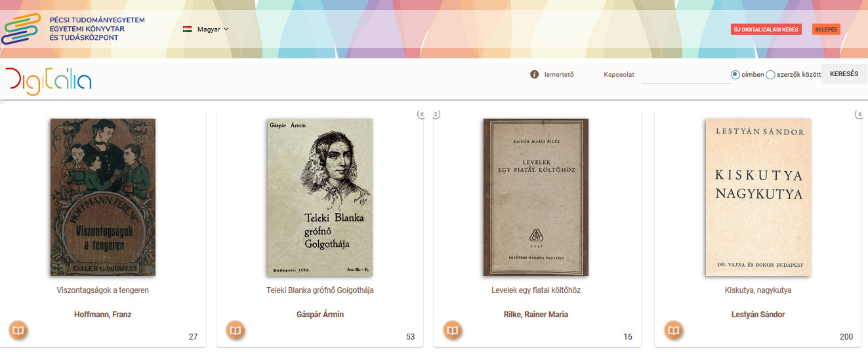Click the title link 'Viszontagságok a tengeren'

click(x=103, y=290)
